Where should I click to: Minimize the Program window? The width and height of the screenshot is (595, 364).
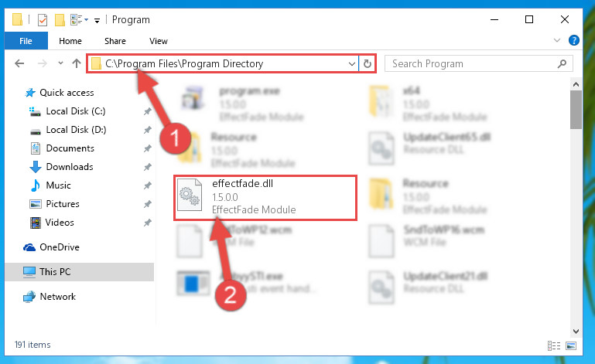494,19
